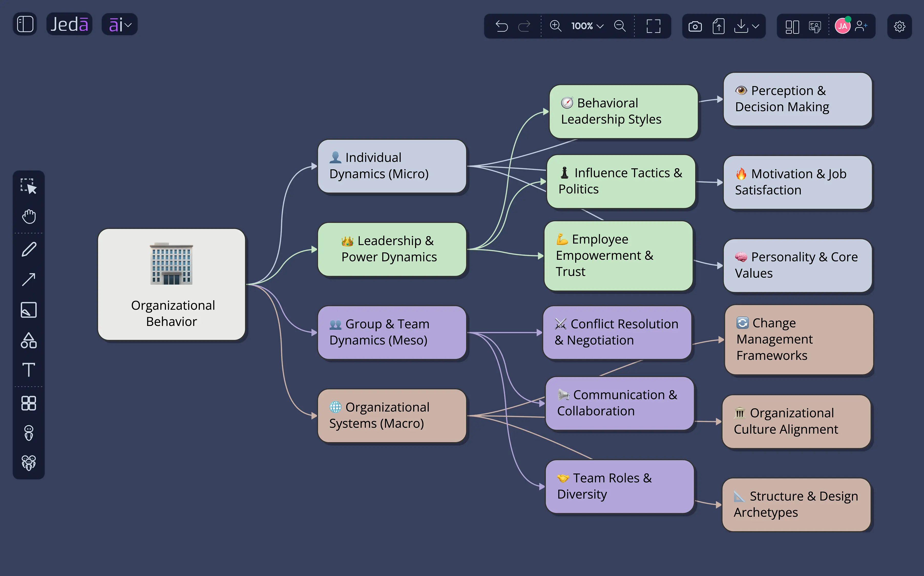Image resolution: width=924 pixels, height=576 pixels.
Task: Open the shapes tool
Action: pyautogui.click(x=28, y=340)
